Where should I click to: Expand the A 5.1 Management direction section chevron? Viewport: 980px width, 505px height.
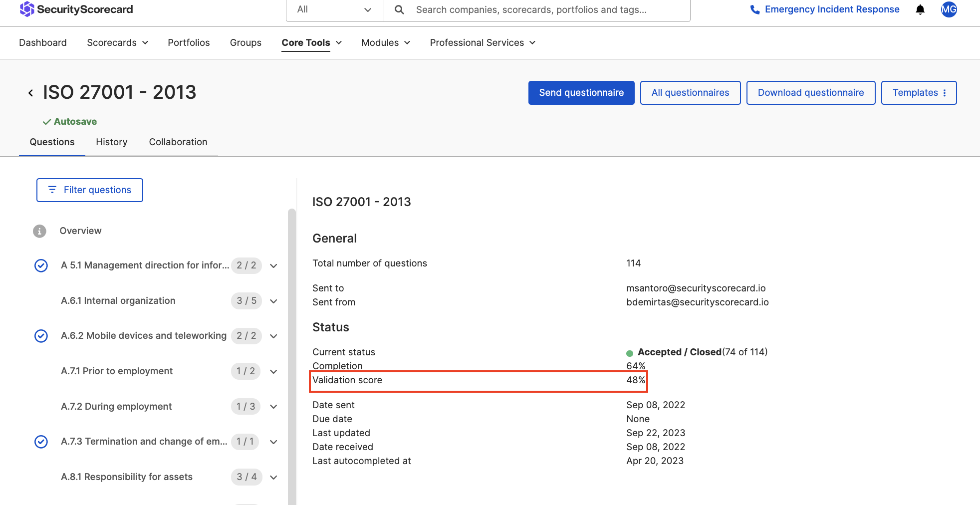pos(273,266)
